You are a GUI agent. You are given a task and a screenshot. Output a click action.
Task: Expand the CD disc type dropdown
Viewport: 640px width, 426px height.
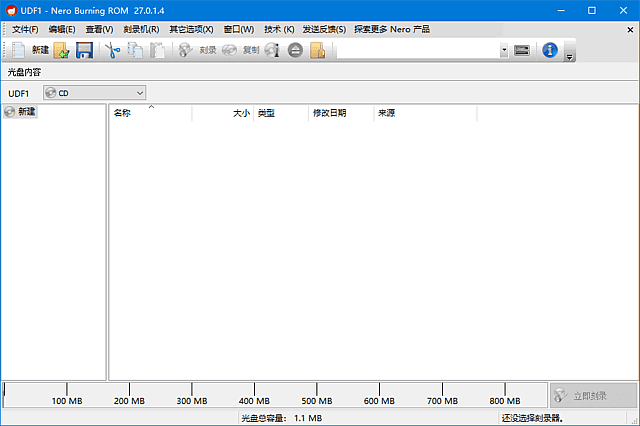(139, 93)
